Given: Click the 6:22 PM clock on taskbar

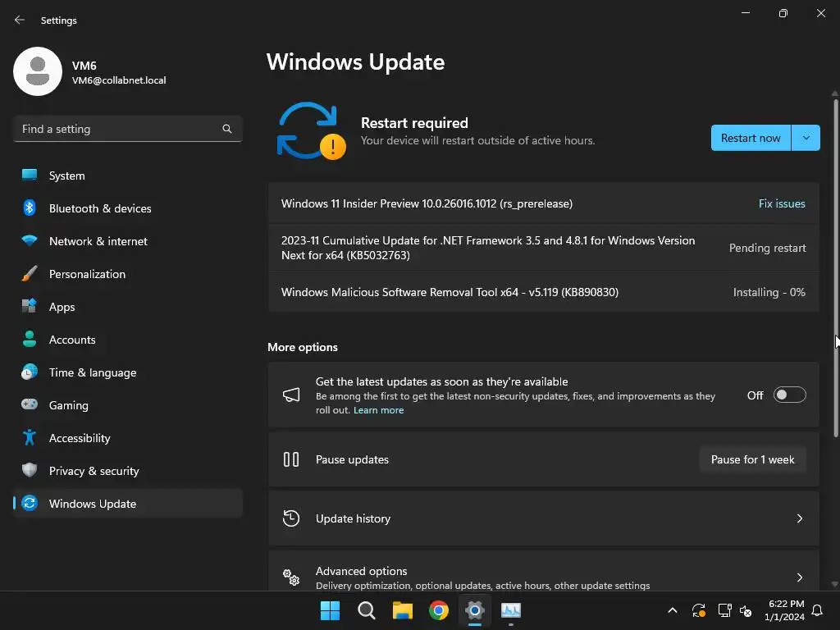Looking at the screenshot, I should pyautogui.click(x=784, y=610).
